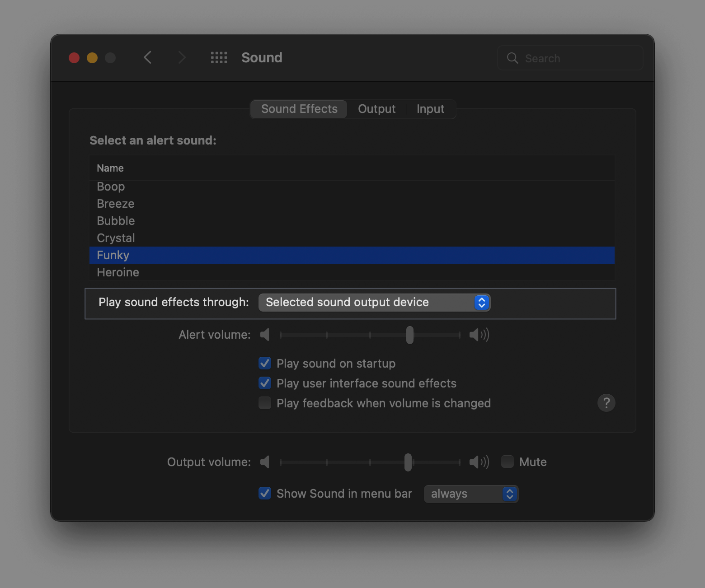Open the Play sound effects through dropdown
Screen dimensions: 705x588
pos(374,303)
